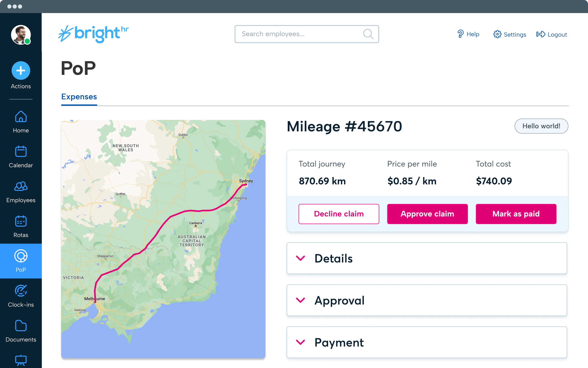Select the PoP sidebar menu item
The height and width of the screenshot is (368, 588).
[21, 261]
